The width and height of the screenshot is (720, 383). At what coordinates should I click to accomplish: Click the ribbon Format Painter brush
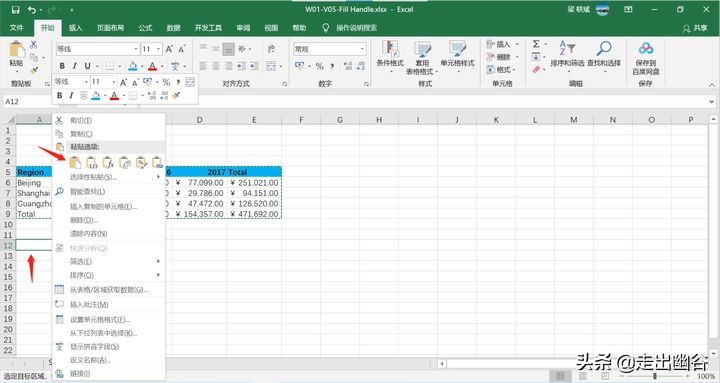pos(34,70)
